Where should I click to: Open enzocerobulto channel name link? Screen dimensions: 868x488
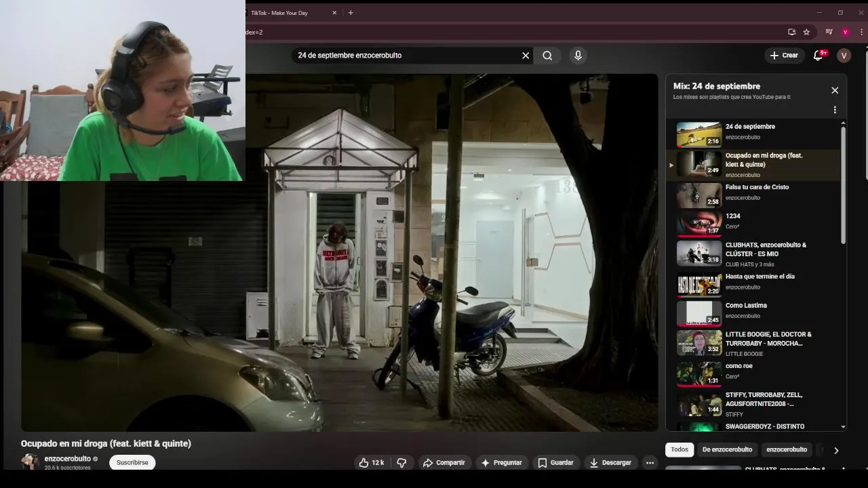tap(67, 459)
